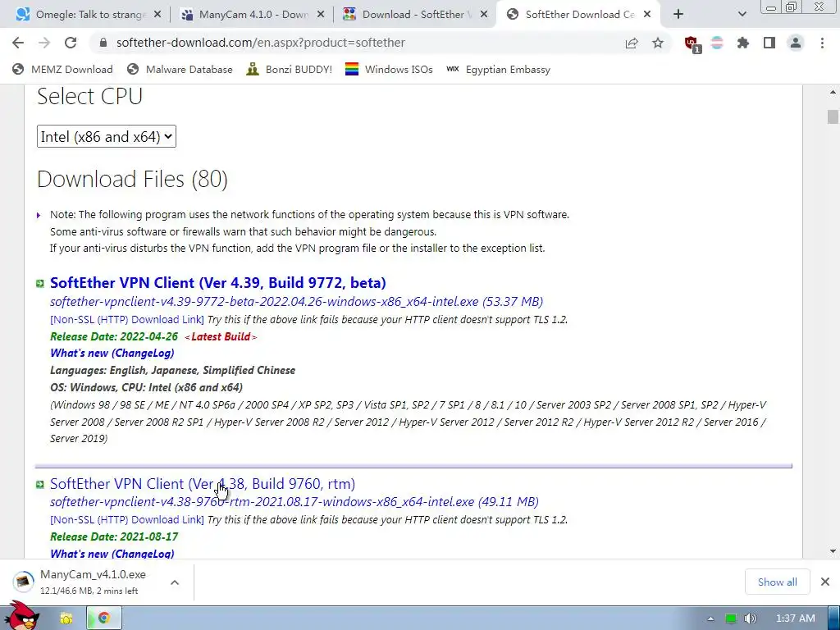Open MEMZ Download bookmark

click(62, 69)
